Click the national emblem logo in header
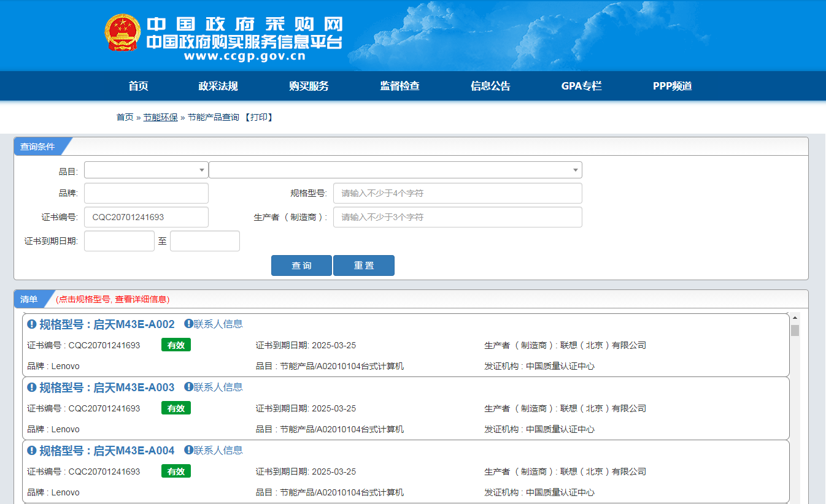Viewport: 826px width, 504px height. (123, 32)
